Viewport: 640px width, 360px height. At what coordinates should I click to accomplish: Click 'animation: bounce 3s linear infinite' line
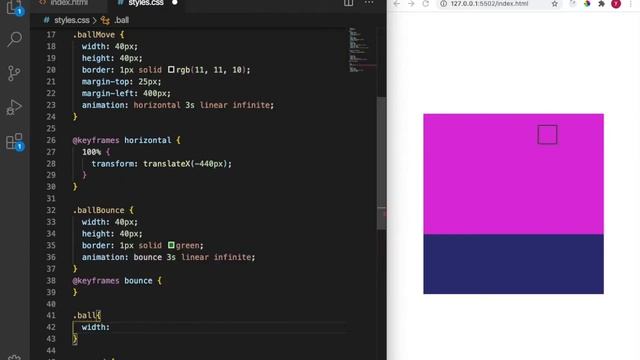pyautogui.click(x=168, y=257)
